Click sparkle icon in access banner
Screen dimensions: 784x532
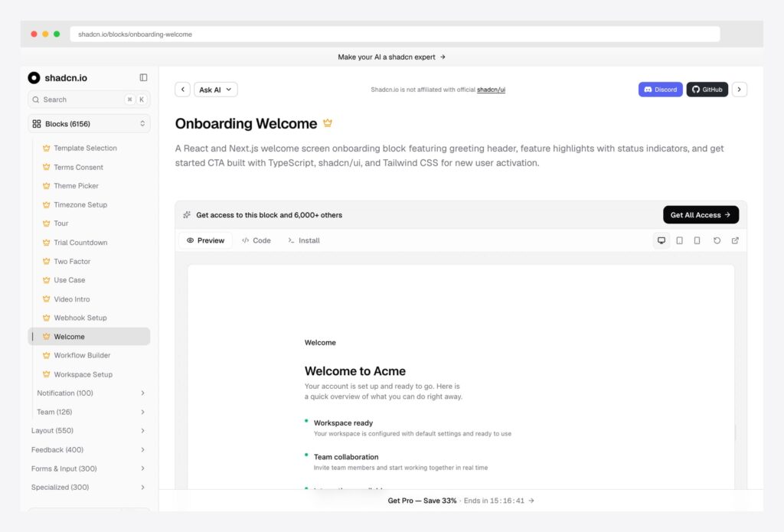187,215
